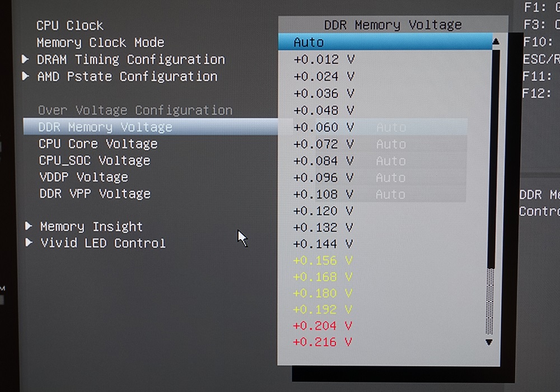Select red +0.204 V entry
The height and width of the screenshot is (392, 560).
point(323,325)
